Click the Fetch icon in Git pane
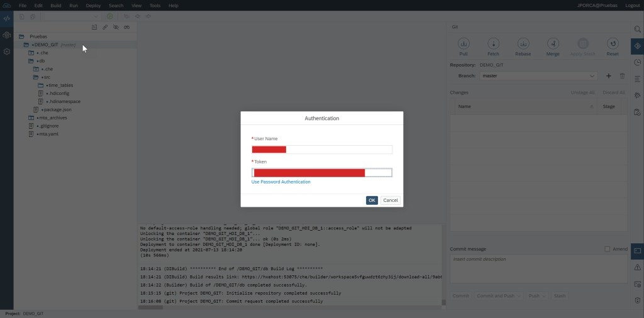 pyautogui.click(x=494, y=44)
